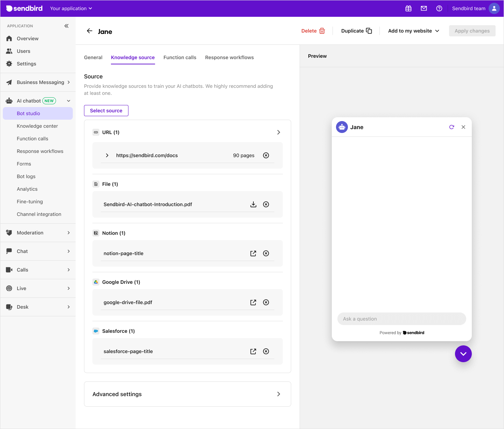The height and width of the screenshot is (429, 504).
Task: Click the Sendbird team account name
Action: tap(469, 8)
